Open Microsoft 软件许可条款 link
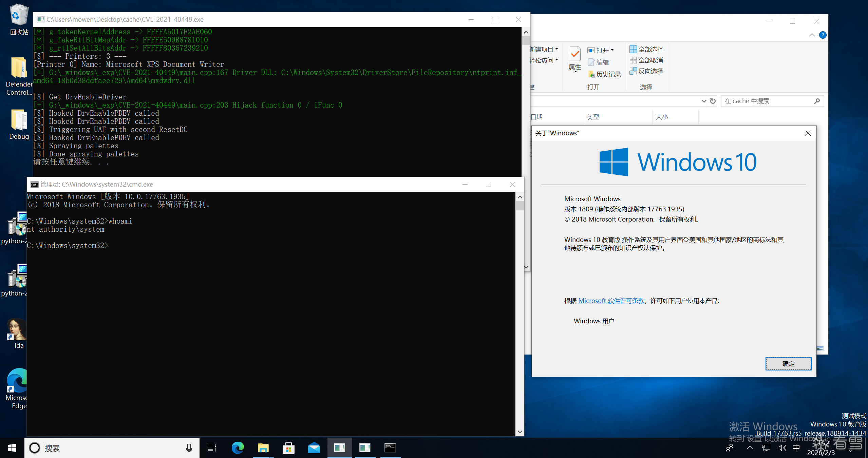This screenshot has height=458, width=868. pyautogui.click(x=611, y=301)
